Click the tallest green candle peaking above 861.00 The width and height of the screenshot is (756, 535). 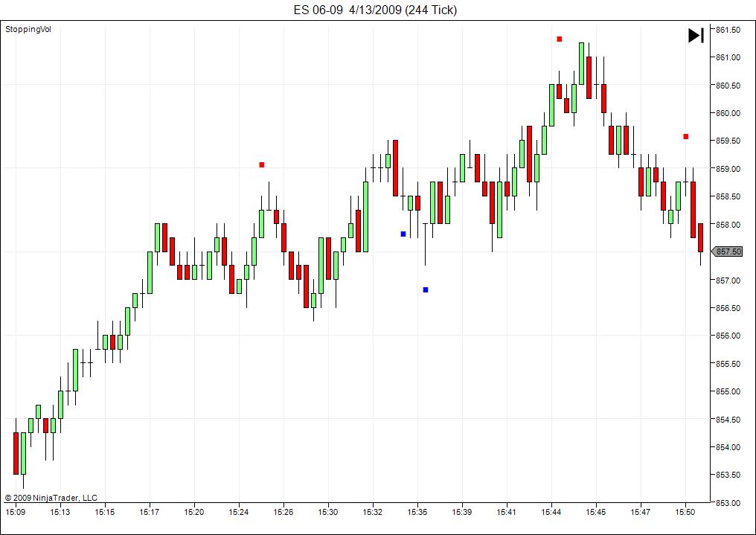(581, 64)
